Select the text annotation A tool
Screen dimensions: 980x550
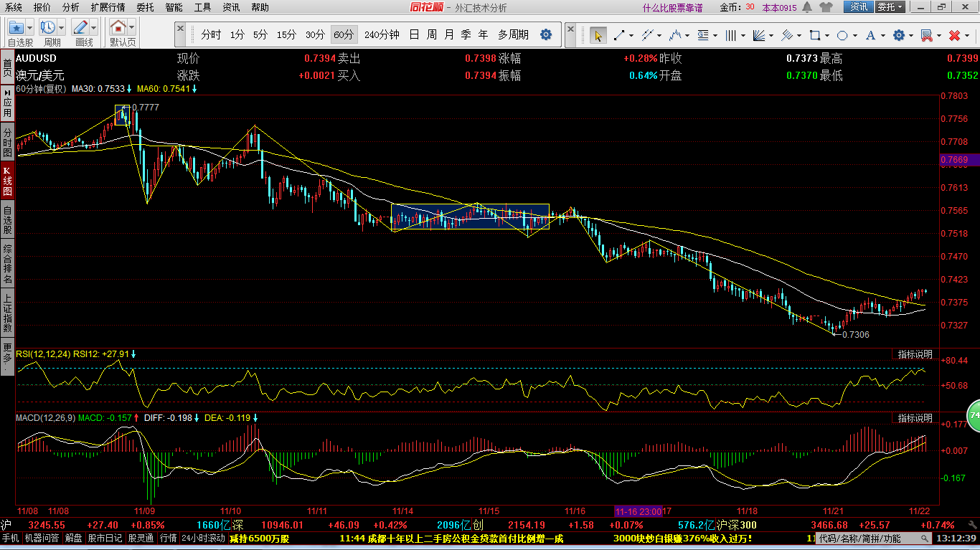(871, 35)
